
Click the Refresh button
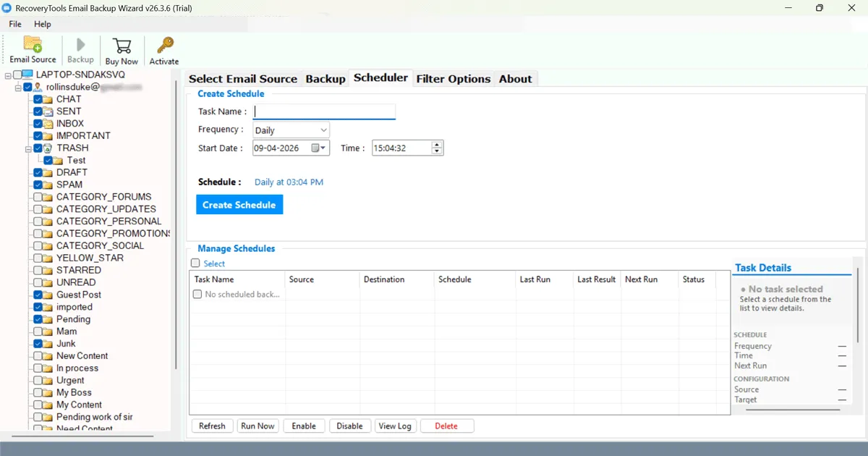coord(212,426)
